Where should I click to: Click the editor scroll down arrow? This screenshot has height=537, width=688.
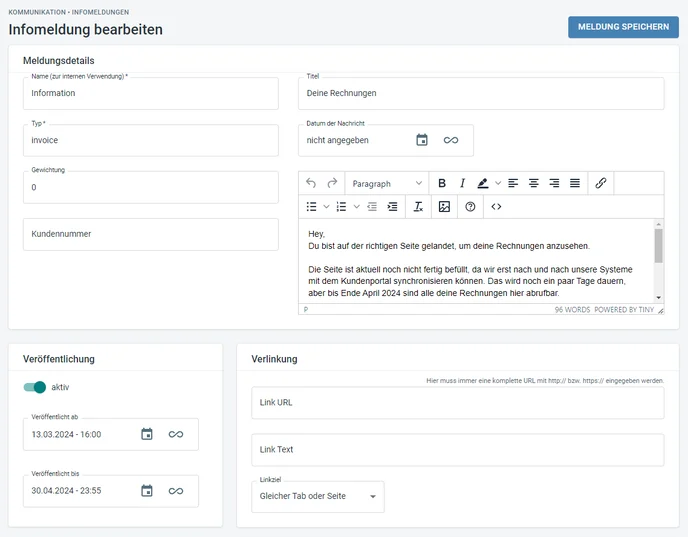pos(658,297)
